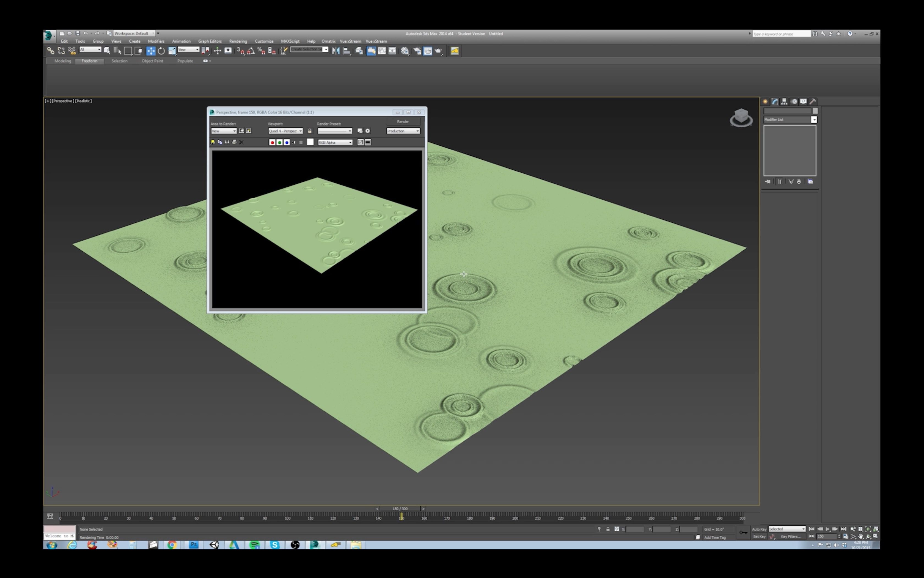Click the Render Production teapot icon

click(438, 50)
